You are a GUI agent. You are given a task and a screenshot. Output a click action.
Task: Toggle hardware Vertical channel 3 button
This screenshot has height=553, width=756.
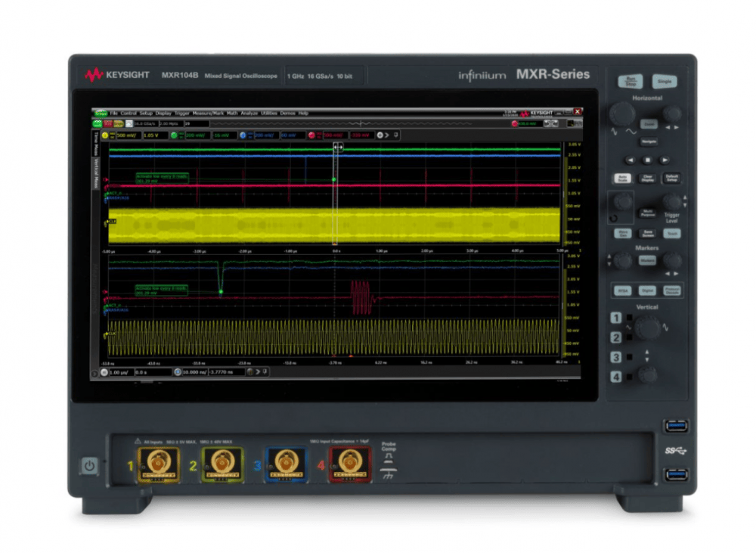(x=615, y=357)
